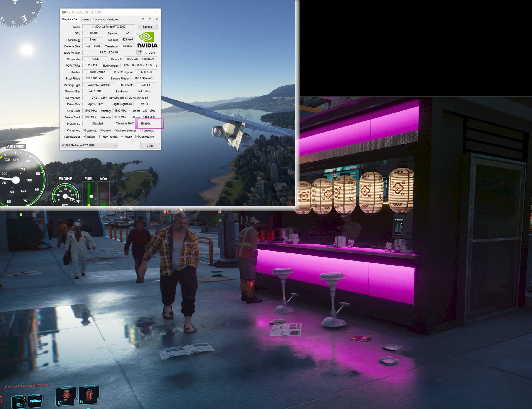This screenshot has width=532, height=409.
Task: Click the NVIDIA logo in GPU-Z
Action: coord(147,40)
